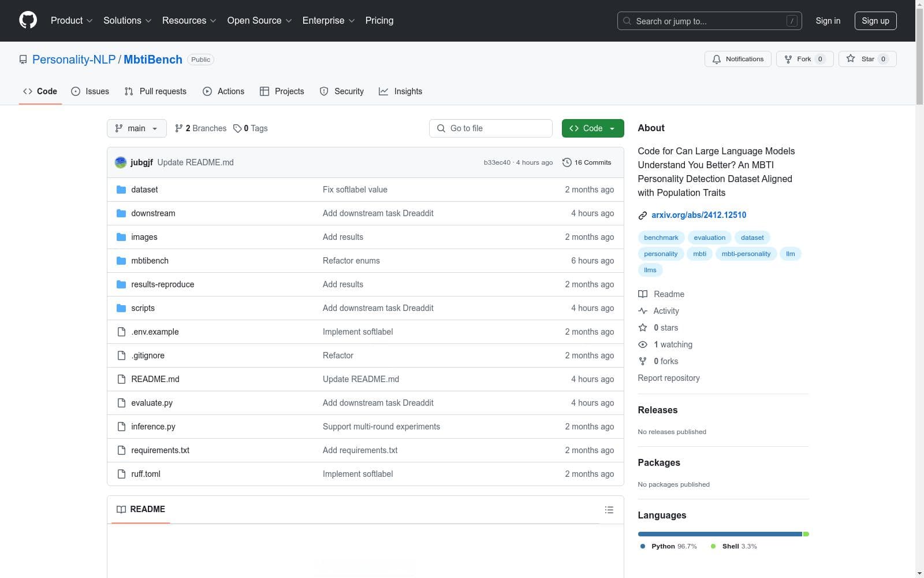Screen dimensions: 924x578
Task: Click the link icon beside arxiv URL
Action: click(x=643, y=216)
